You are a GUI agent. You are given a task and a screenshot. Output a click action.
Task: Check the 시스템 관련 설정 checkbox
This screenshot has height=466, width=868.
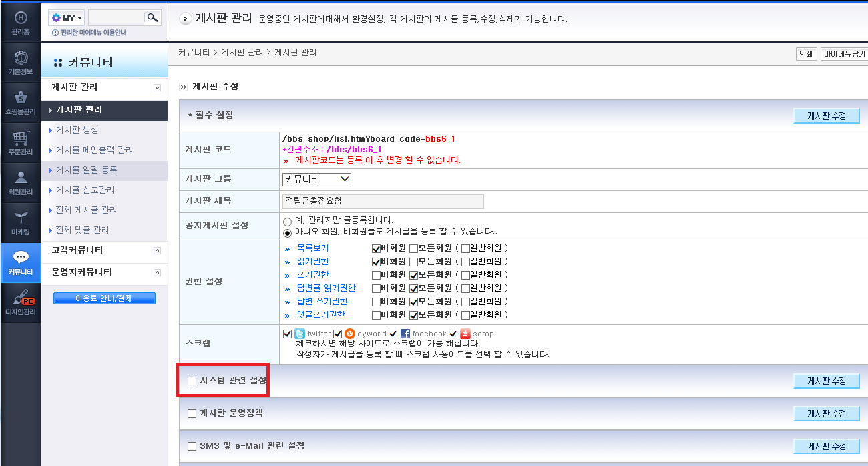pyautogui.click(x=192, y=381)
